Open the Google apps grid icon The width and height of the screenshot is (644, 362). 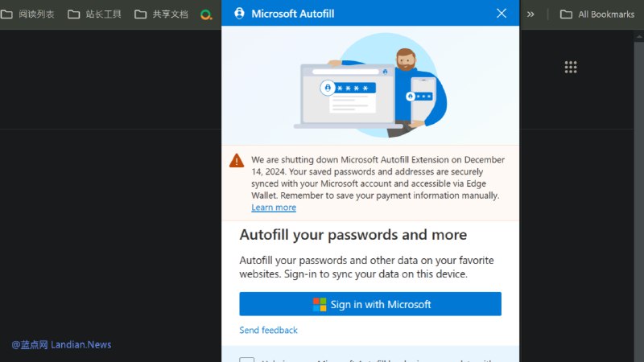point(571,67)
